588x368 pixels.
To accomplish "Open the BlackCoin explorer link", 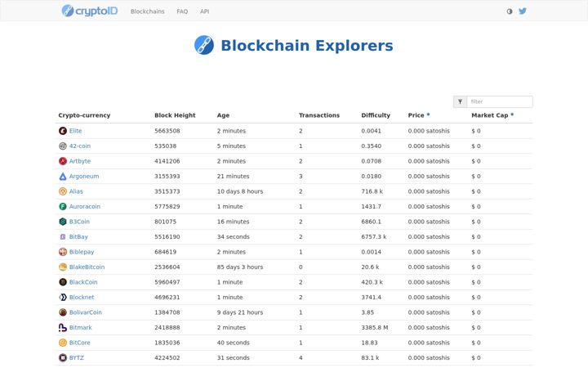I will [83, 282].
